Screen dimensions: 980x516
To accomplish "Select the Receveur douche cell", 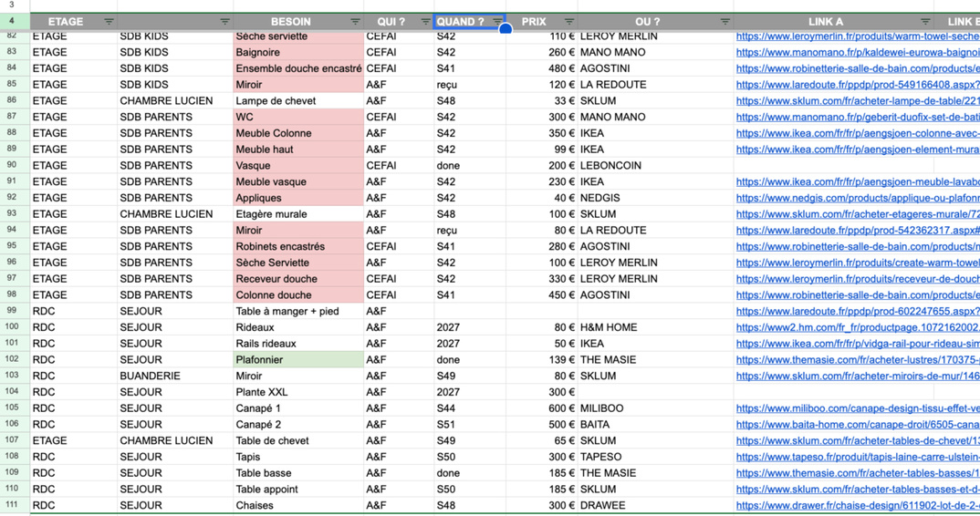I will click(x=298, y=279).
